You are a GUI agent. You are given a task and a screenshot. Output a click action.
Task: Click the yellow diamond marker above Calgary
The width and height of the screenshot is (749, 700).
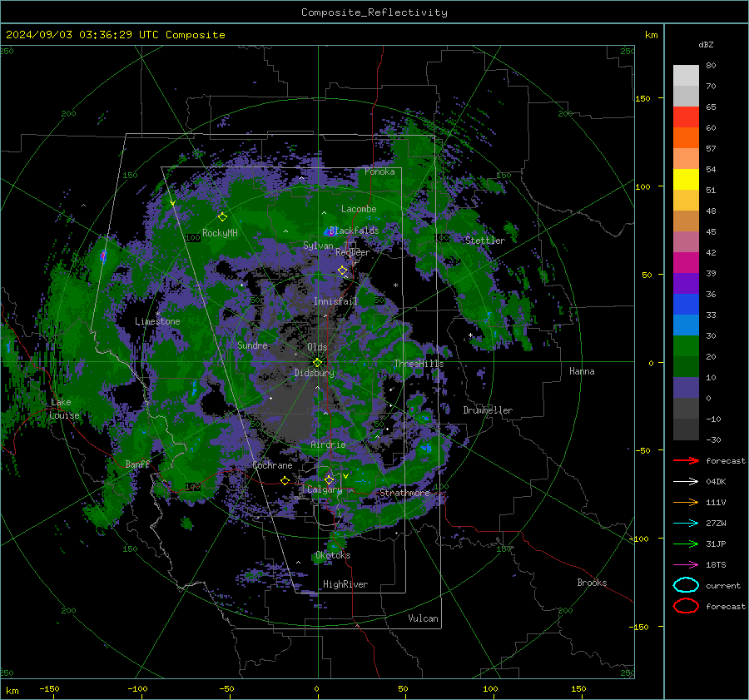click(x=329, y=479)
